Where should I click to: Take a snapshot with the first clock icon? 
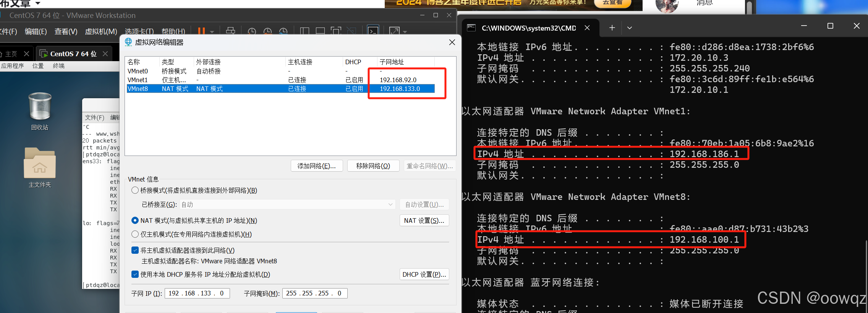click(252, 31)
